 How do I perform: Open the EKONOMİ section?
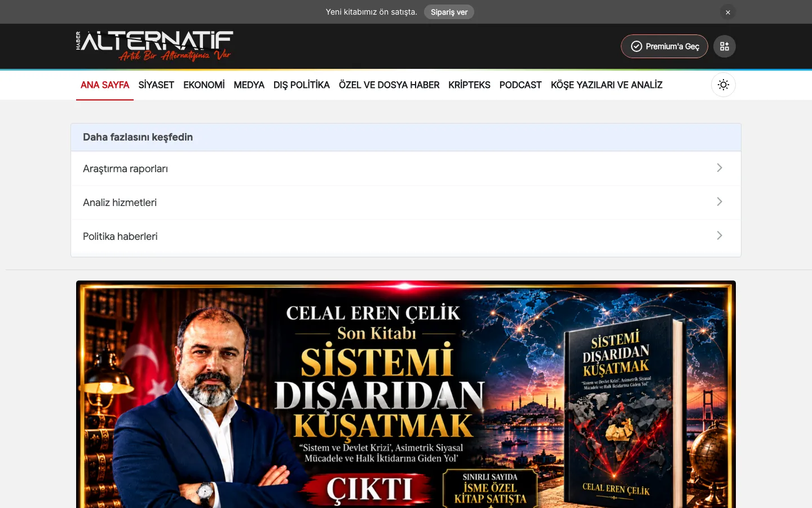coord(204,85)
